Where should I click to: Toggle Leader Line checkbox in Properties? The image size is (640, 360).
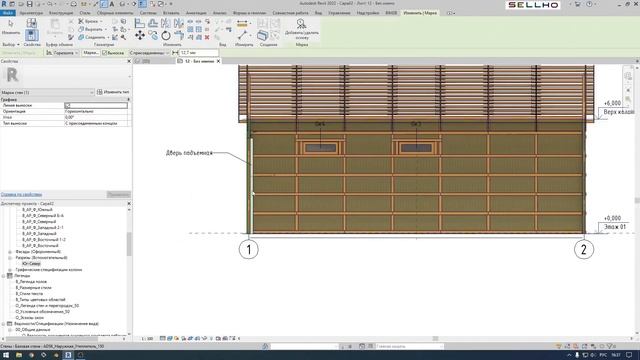(x=68, y=105)
